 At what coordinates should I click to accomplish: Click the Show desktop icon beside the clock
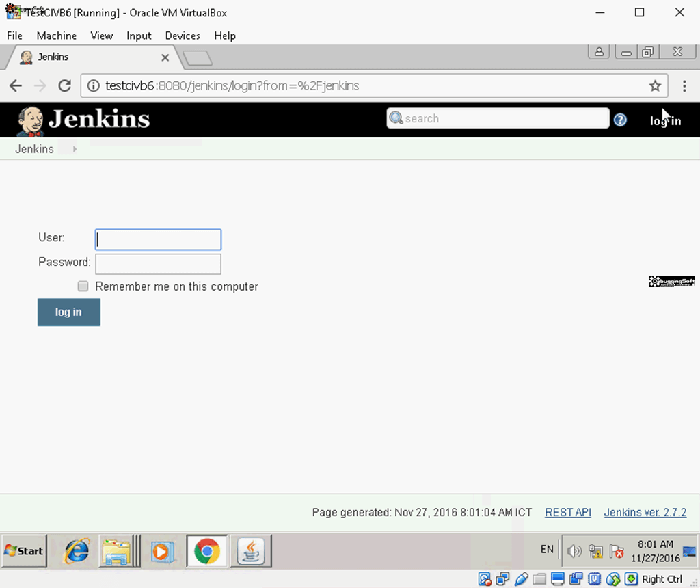pyautogui.click(x=689, y=551)
